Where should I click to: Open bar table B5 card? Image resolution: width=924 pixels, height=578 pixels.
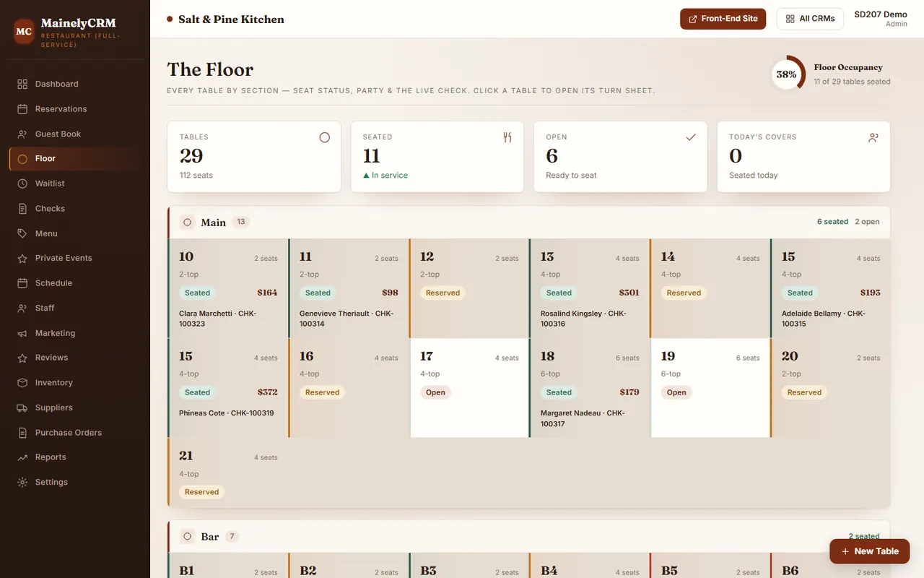(x=710, y=566)
